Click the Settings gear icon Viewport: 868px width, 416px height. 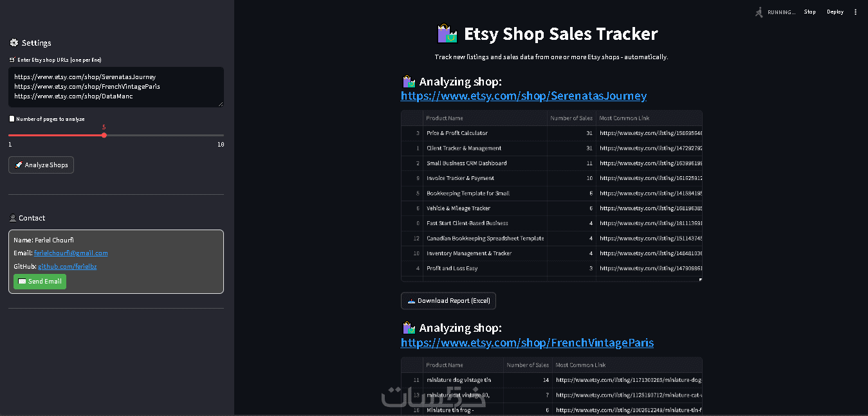[x=14, y=43]
